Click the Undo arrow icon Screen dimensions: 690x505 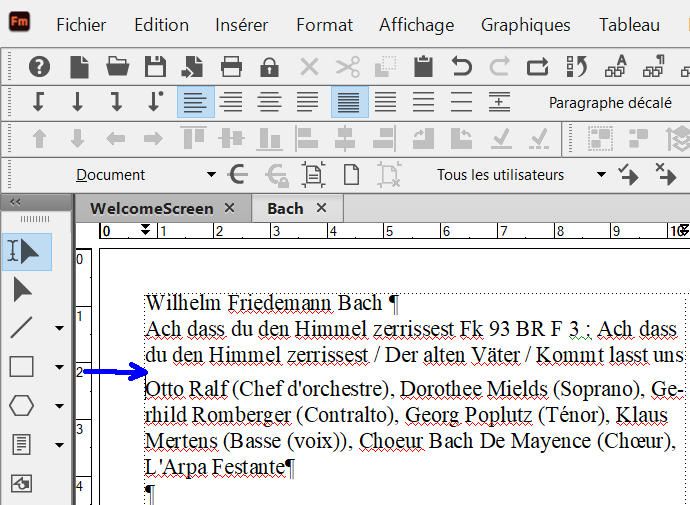pos(462,67)
